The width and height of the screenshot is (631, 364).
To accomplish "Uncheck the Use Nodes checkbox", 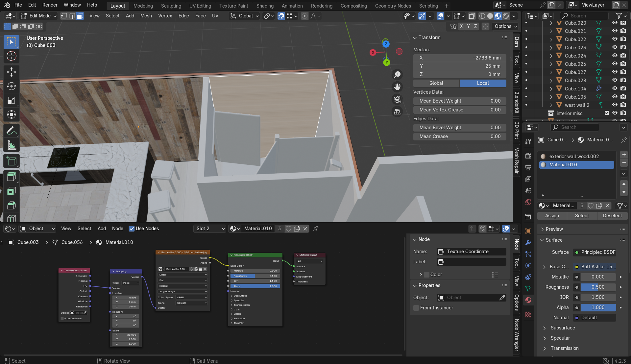I will pyautogui.click(x=132, y=229).
